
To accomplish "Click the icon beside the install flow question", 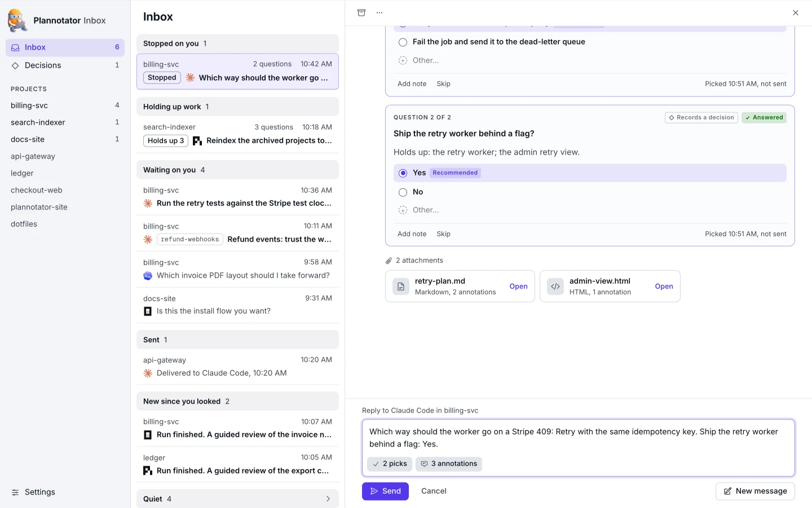I will (148, 311).
